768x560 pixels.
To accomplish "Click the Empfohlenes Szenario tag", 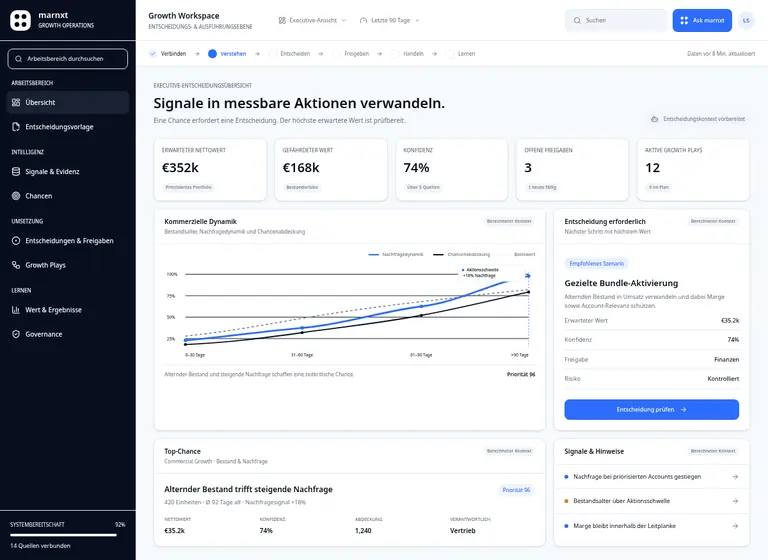I will click(597, 264).
